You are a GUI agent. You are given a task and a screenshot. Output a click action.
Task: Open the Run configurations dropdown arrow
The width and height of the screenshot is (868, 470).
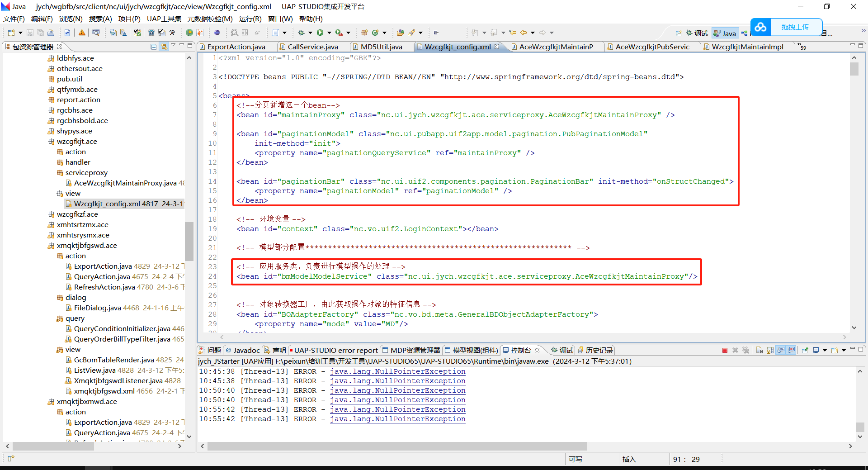[x=329, y=33]
